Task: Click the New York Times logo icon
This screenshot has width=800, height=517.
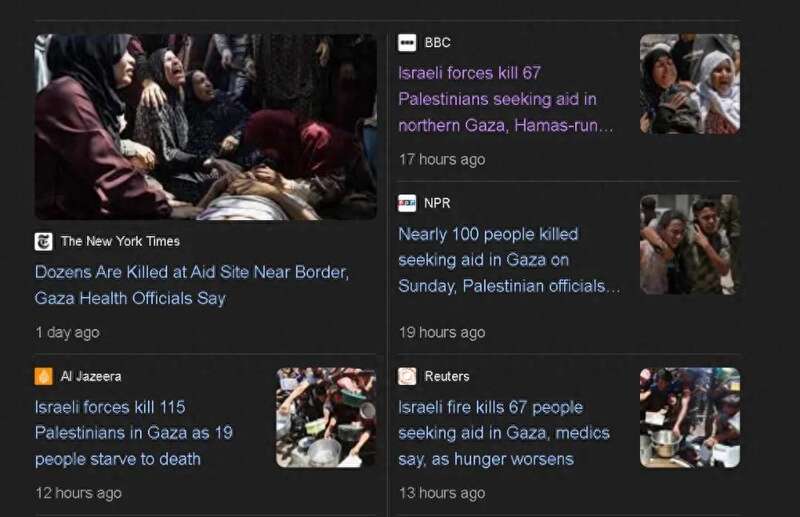Action: pos(43,241)
